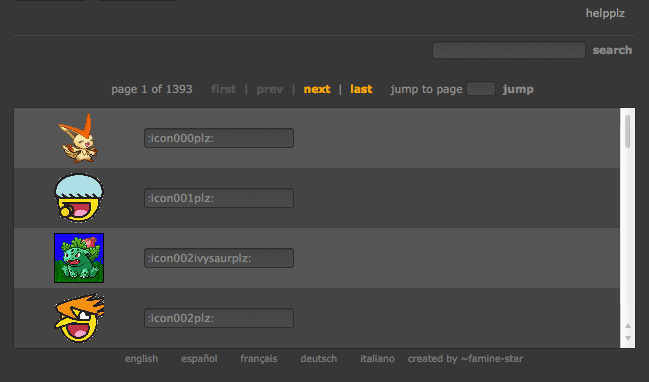Switch language to français
Screen dimensions: 649x382
[259, 358]
